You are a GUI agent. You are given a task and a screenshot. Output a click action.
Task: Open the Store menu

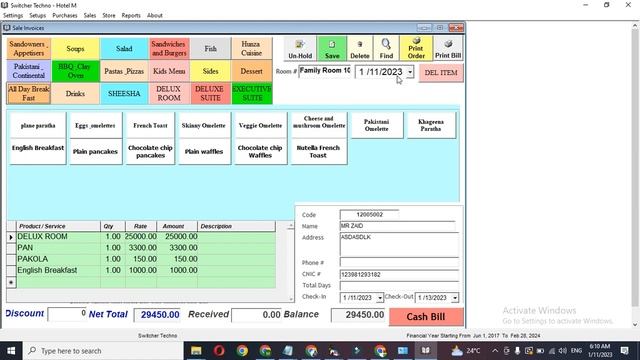[x=109, y=16]
